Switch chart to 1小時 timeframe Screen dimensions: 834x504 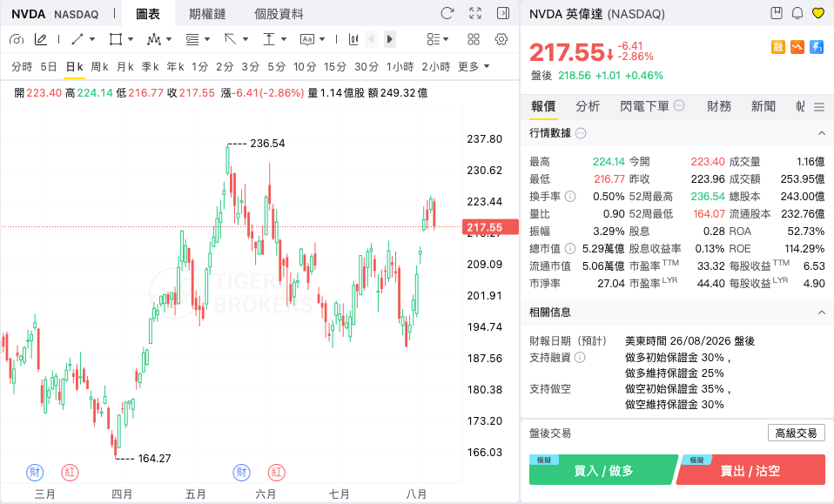400,66
